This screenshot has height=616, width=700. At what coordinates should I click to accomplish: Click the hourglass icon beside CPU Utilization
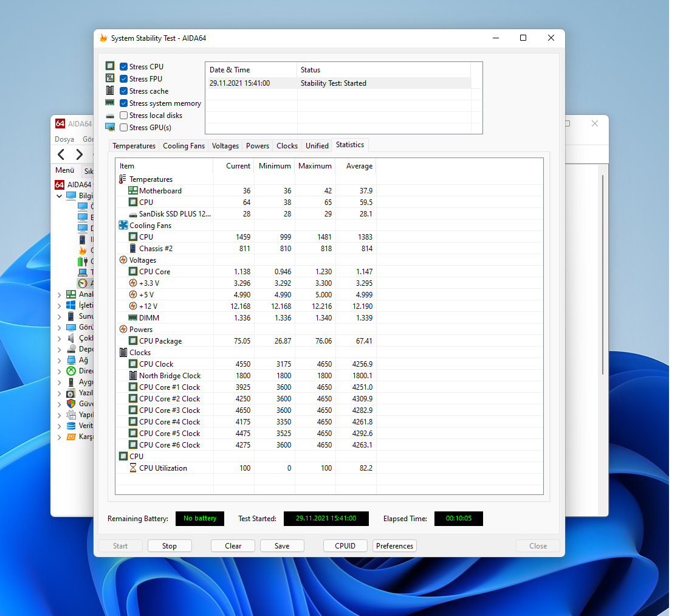click(133, 468)
